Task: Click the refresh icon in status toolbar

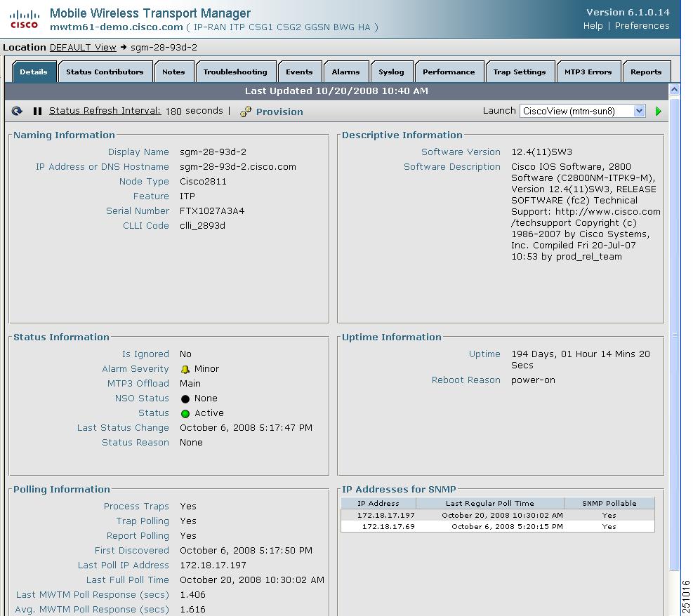Action: (x=17, y=111)
